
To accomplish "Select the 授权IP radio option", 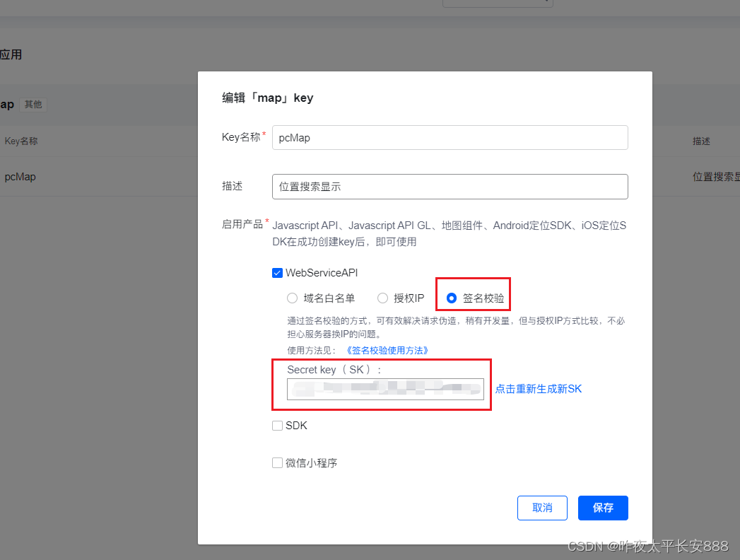I will coord(383,298).
